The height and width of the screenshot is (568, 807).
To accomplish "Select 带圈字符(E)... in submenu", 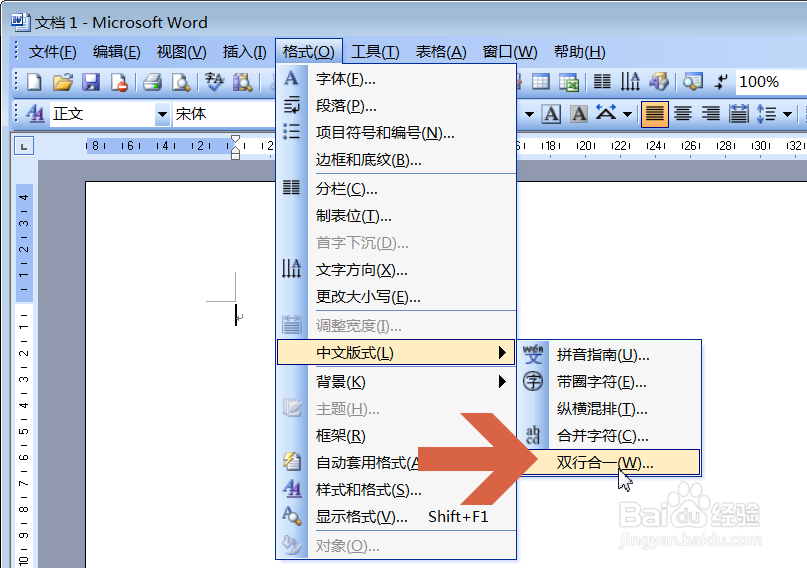I will (x=609, y=382).
